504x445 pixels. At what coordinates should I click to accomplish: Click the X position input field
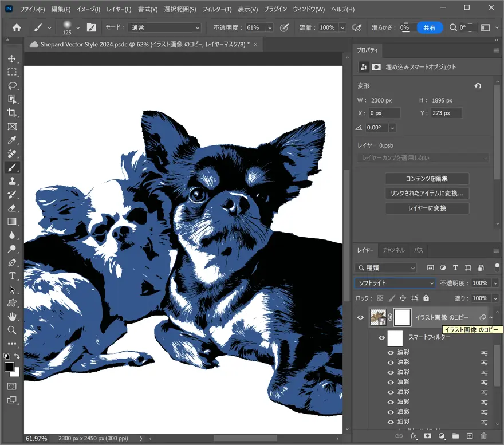pos(384,113)
